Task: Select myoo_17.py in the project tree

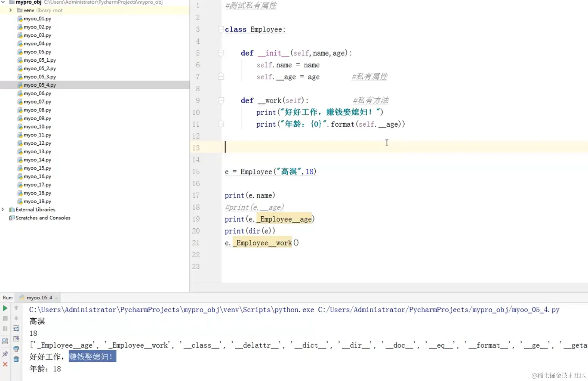Action: (x=37, y=185)
